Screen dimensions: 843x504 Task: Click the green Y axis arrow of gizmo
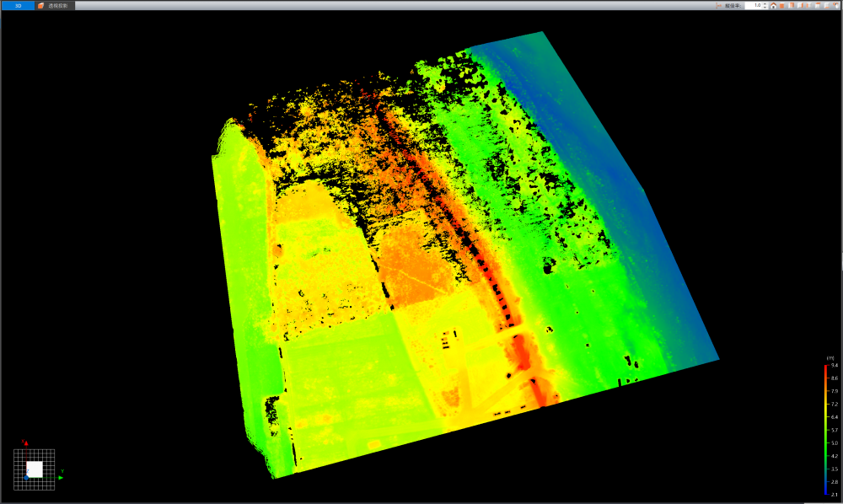tap(61, 476)
